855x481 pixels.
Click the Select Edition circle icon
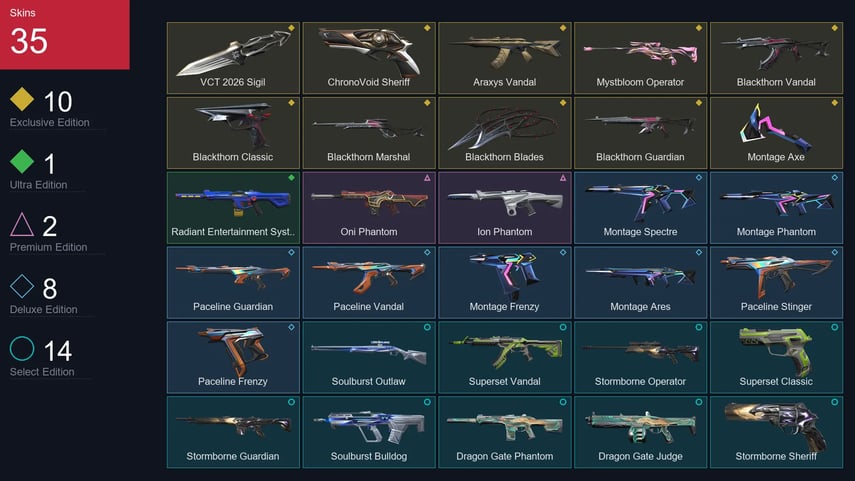(22, 348)
